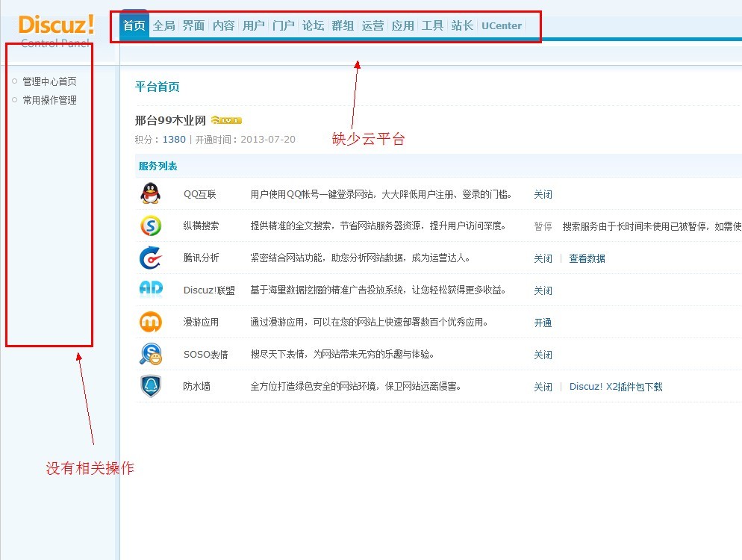Click 暂停 status for 纵横搜索
Image resolution: width=742 pixels, height=560 pixels.
tap(543, 226)
